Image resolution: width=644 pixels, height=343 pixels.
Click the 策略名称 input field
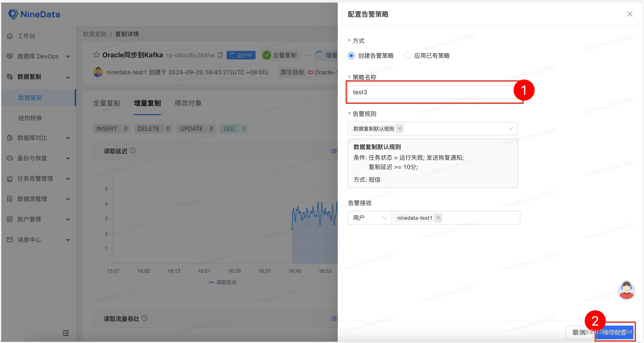[430, 92]
